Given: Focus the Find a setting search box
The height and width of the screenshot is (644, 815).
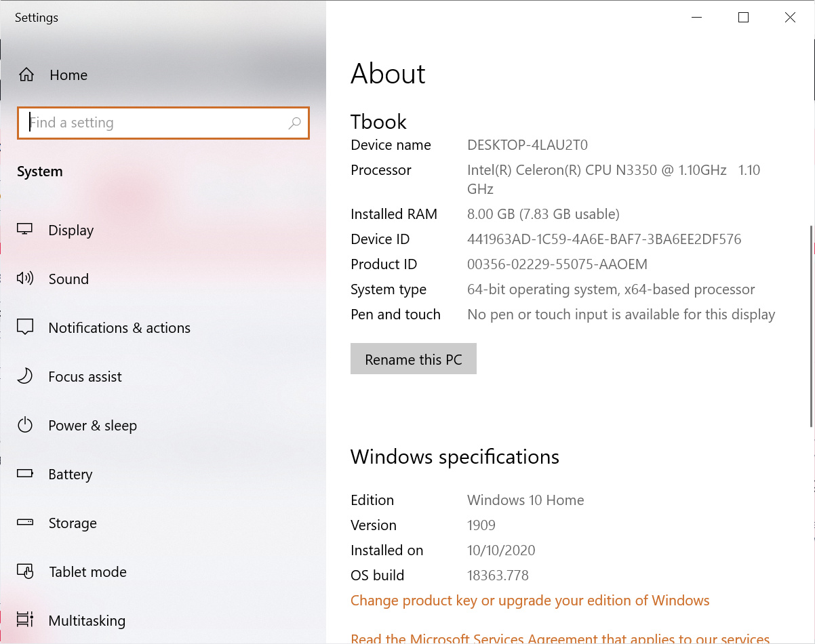Looking at the screenshot, I should pos(163,123).
